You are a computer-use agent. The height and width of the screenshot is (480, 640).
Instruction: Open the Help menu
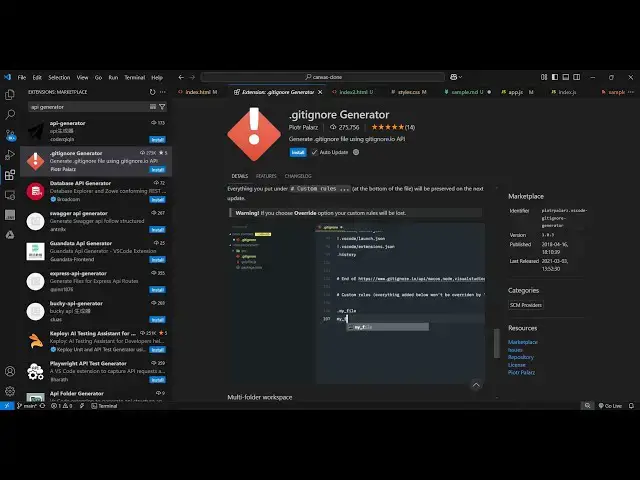coord(157,77)
